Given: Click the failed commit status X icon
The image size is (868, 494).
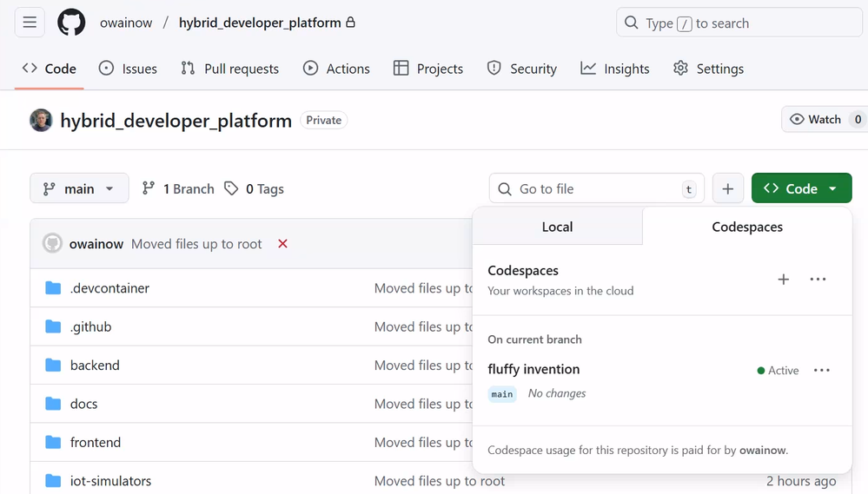Looking at the screenshot, I should point(282,244).
